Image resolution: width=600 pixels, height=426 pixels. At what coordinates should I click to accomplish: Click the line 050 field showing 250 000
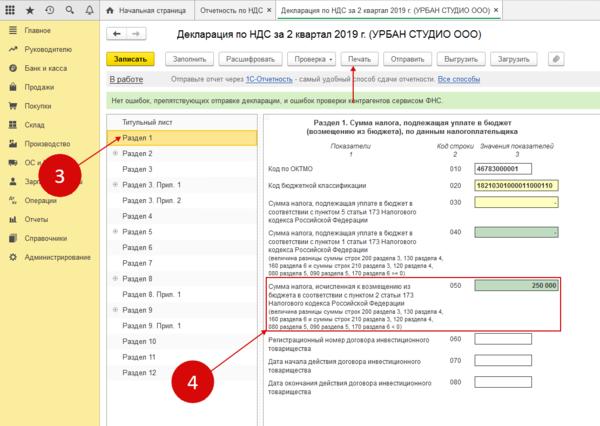click(x=516, y=286)
